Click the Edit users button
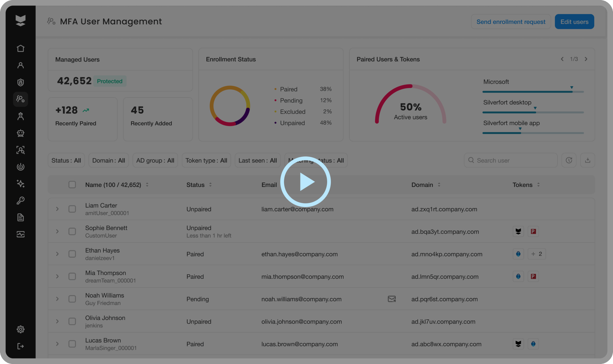The image size is (613, 364). 574,22
